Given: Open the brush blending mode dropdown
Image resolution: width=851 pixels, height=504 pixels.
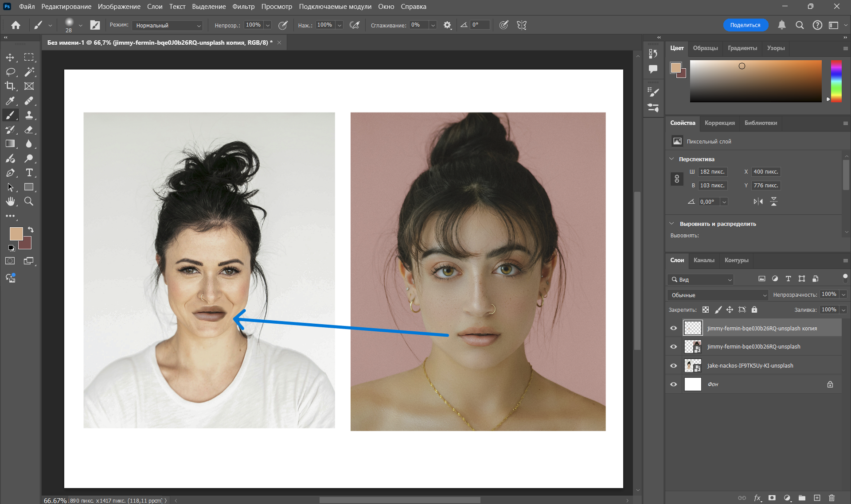Looking at the screenshot, I should (x=167, y=25).
